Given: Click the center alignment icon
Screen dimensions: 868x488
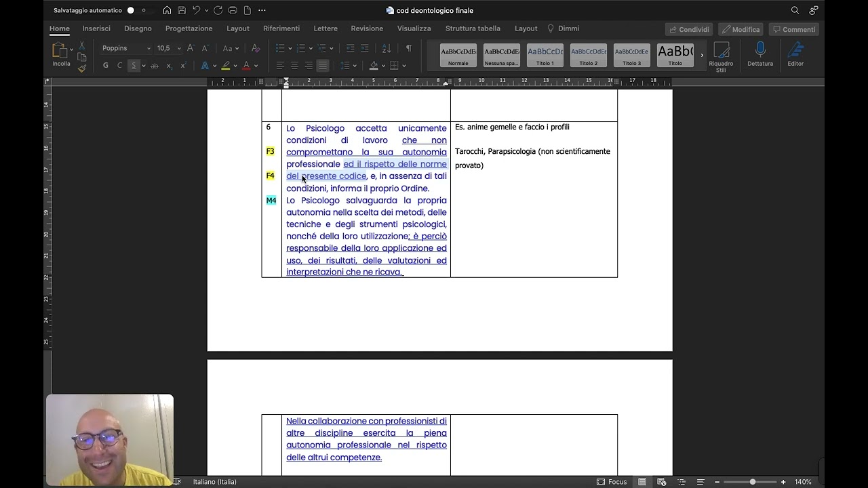Looking at the screenshot, I should tap(294, 66).
